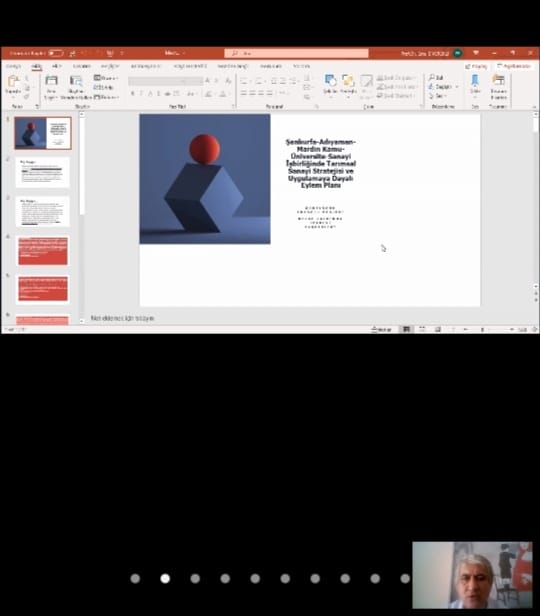Toggle bold text formatting
Screen dimensions: 540x616
133,94
